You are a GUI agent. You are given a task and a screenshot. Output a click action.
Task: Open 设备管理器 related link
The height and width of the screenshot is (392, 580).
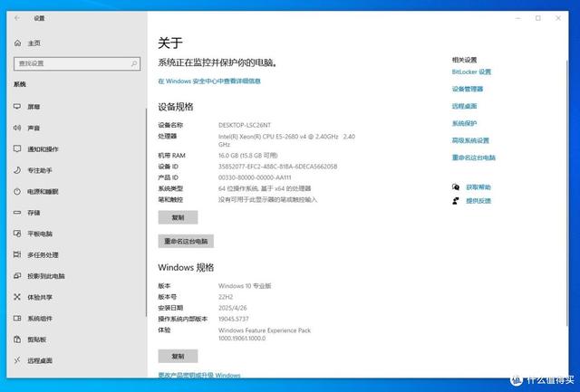468,89
